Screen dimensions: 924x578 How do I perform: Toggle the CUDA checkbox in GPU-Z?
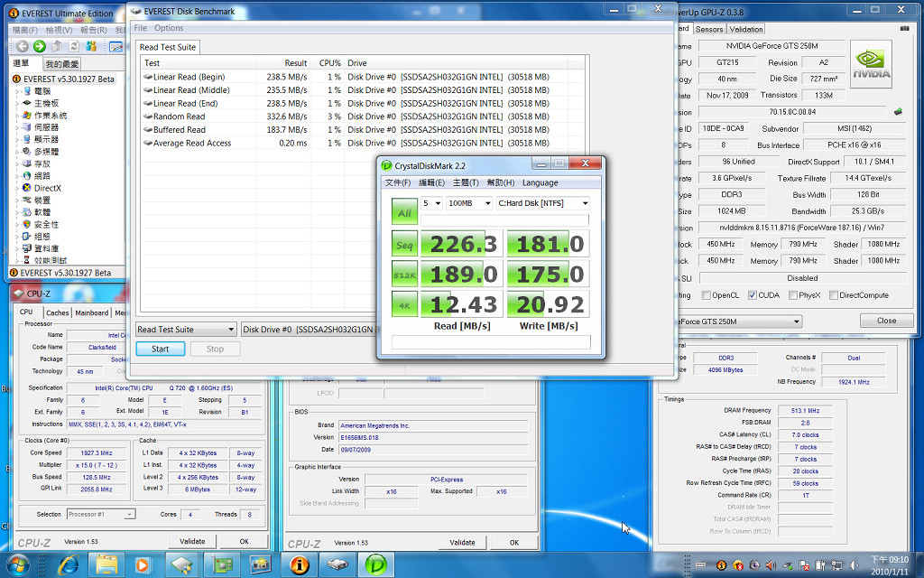point(752,295)
